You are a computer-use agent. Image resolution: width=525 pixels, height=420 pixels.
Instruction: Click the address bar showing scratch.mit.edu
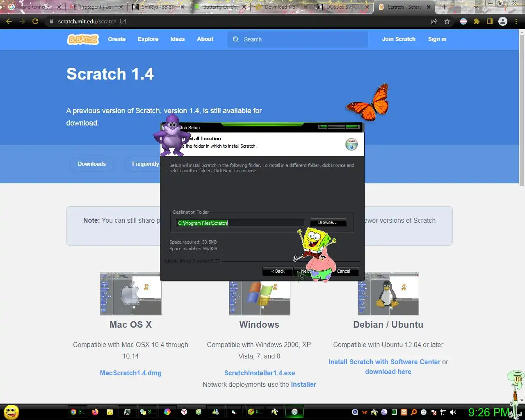pos(238,21)
